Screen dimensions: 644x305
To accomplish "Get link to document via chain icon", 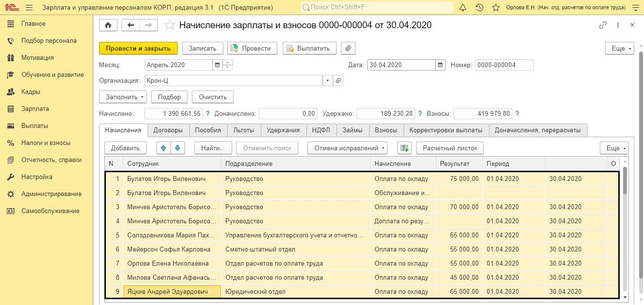I will point(603,25).
